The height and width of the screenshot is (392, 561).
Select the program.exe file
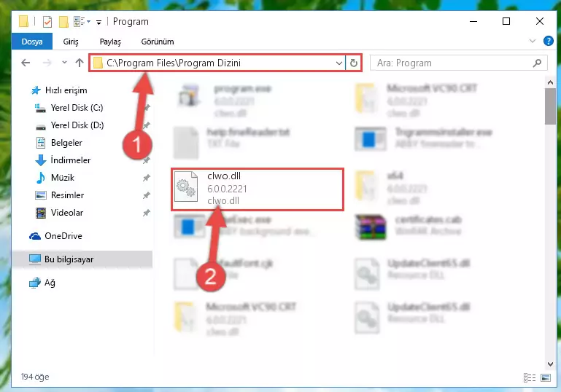click(225, 101)
